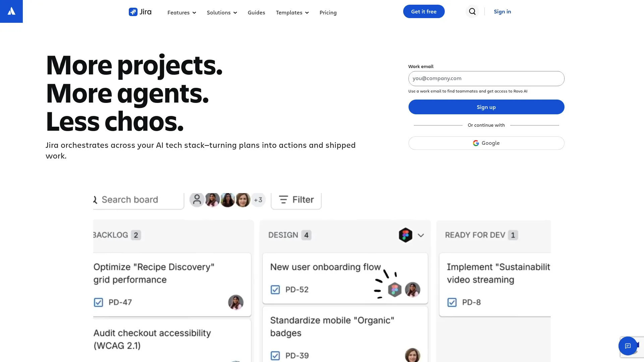Select assignee avatar on PD-39 card

point(413,355)
